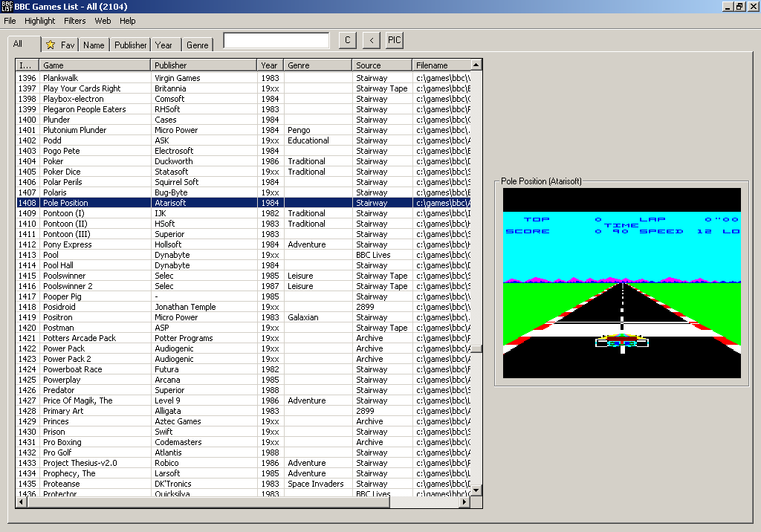Switch to the Name tab
761x532 pixels.
point(94,45)
